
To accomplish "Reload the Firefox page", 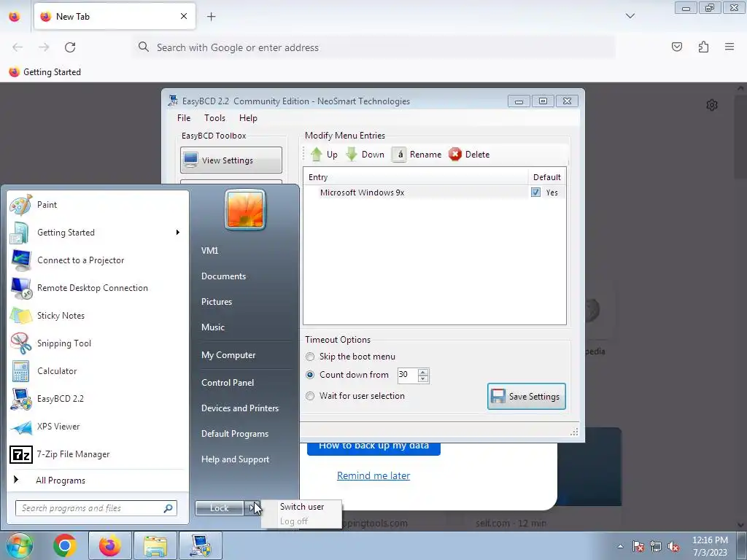I will pos(70,47).
